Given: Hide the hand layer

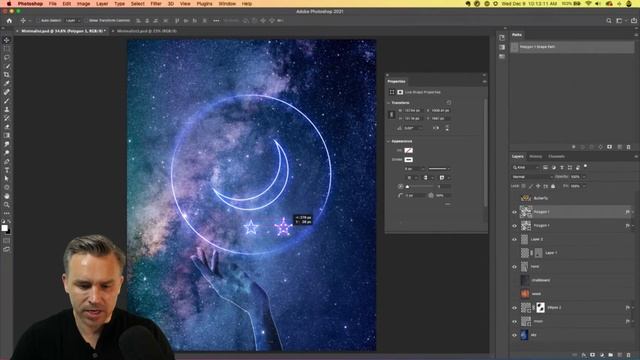Looking at the screenshot, I should (514, 267).
